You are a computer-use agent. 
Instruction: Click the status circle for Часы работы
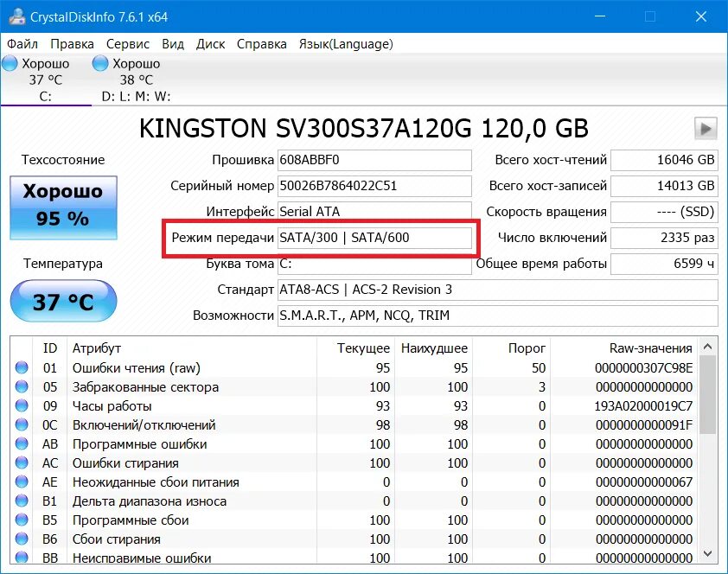click(22, 405)
